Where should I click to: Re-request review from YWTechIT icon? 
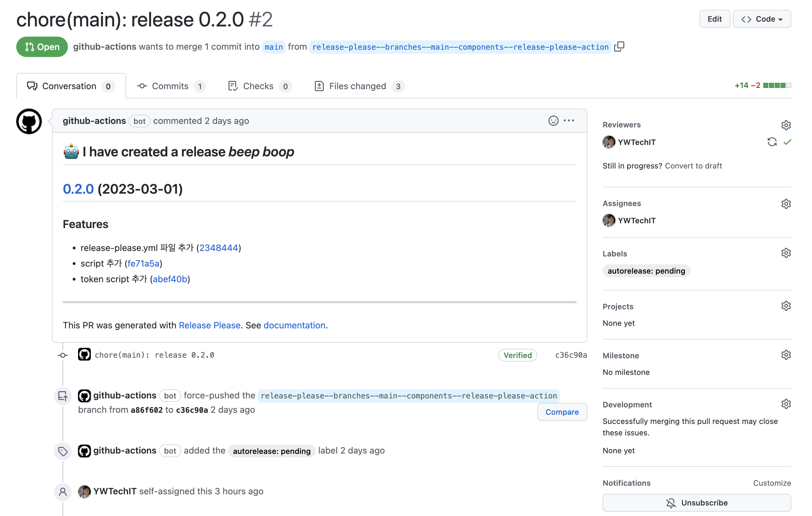pos(772,142)
